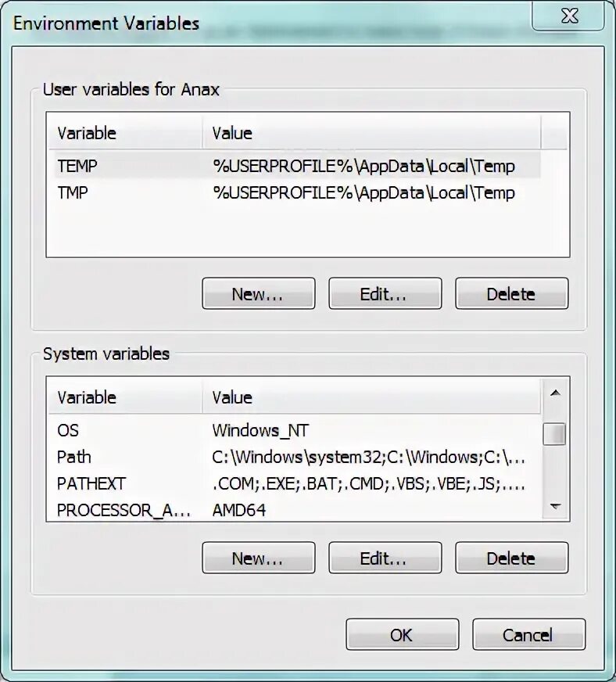Viewport: 616px width, 682px height.
Task: Click New in User variables section
Action: coord(259,293)
